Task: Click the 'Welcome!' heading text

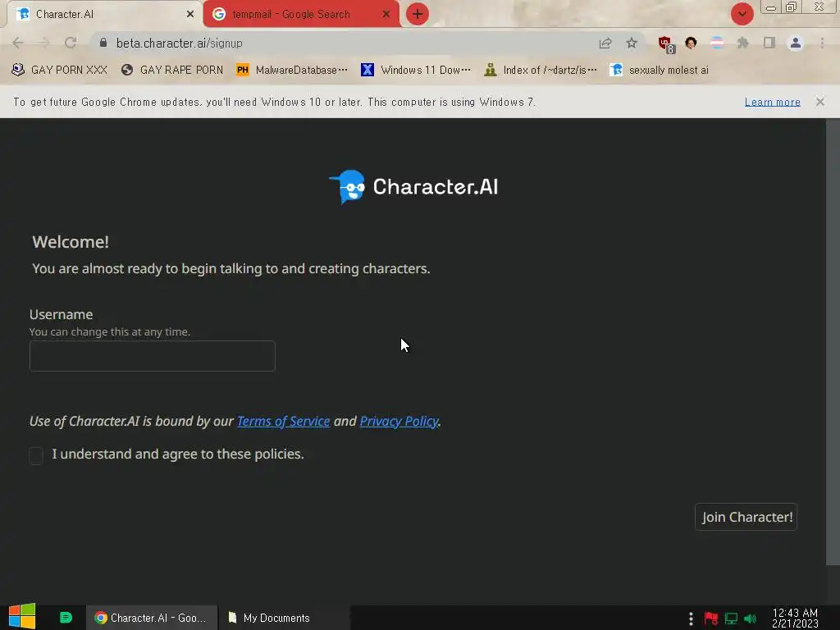Action: point(71,242)
